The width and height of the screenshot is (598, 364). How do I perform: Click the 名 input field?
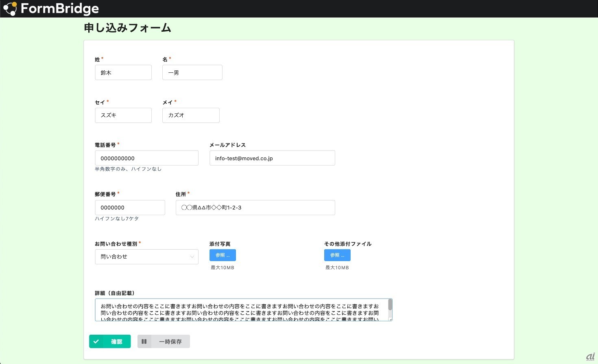click(192, 72)
